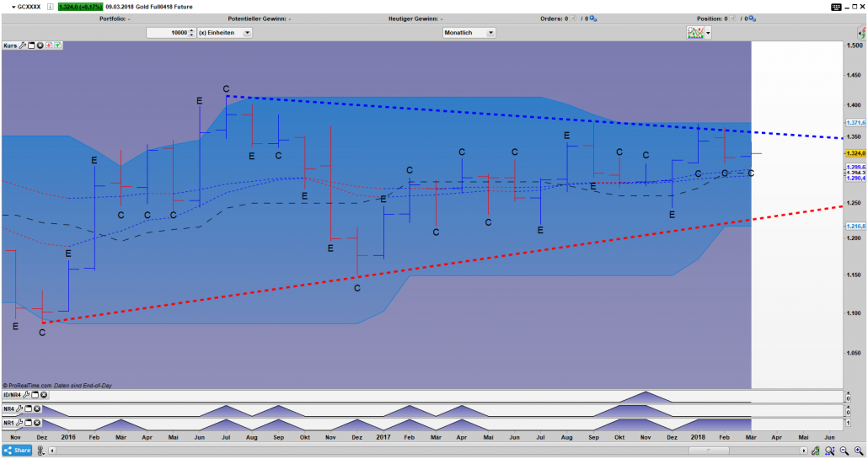Viewport: 868px width, 459px height.
Task: Click the Kurs panel label
Action: [x=10, y=45]
